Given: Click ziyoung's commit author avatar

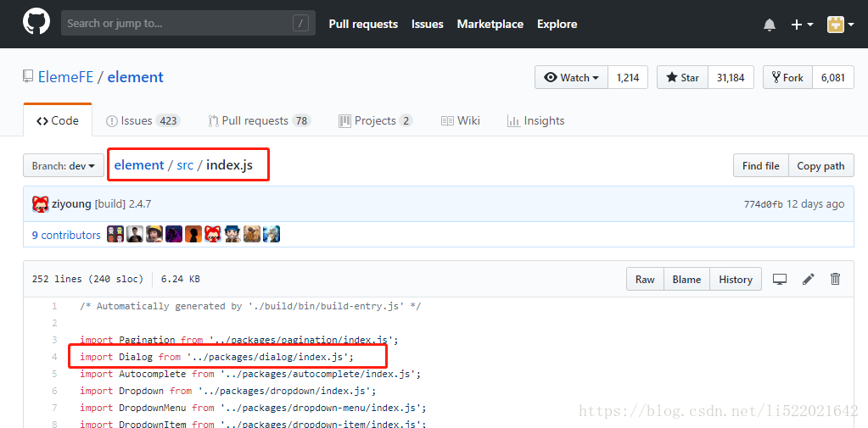Looking at the screenshot, I should (40, 204).
